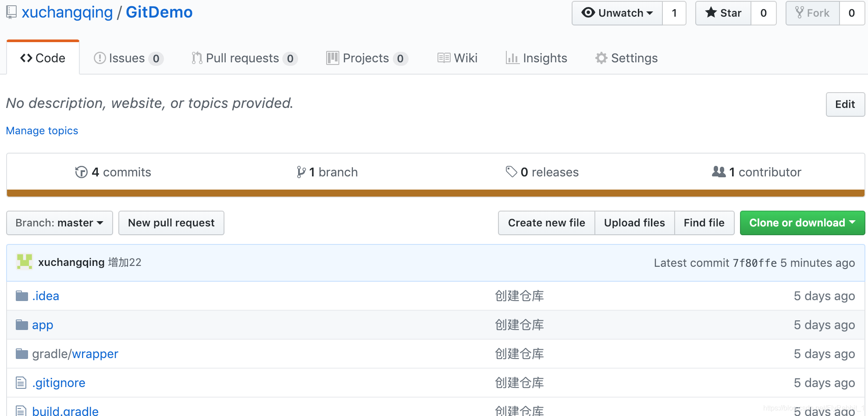Open the Issues tab

(128, 58)
